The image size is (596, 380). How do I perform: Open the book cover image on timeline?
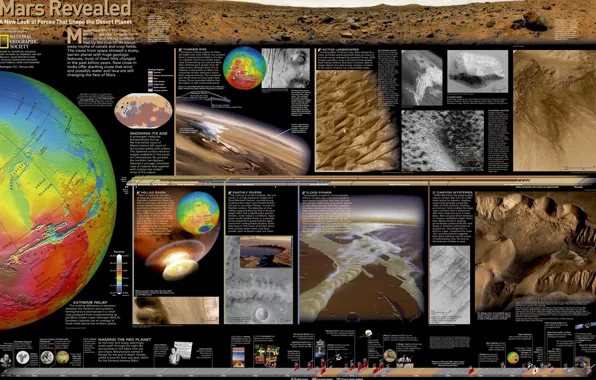[238, 357]
